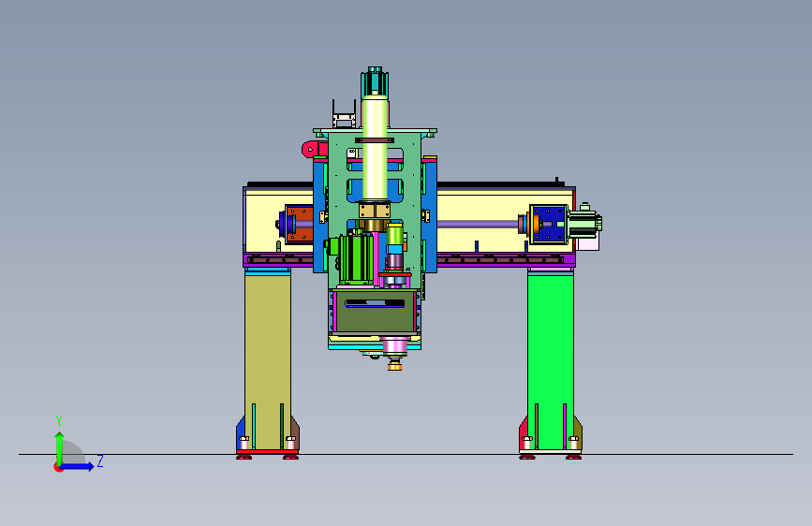
Task: Click the green Y axis arrow of the triad
Action: point(60,447)
